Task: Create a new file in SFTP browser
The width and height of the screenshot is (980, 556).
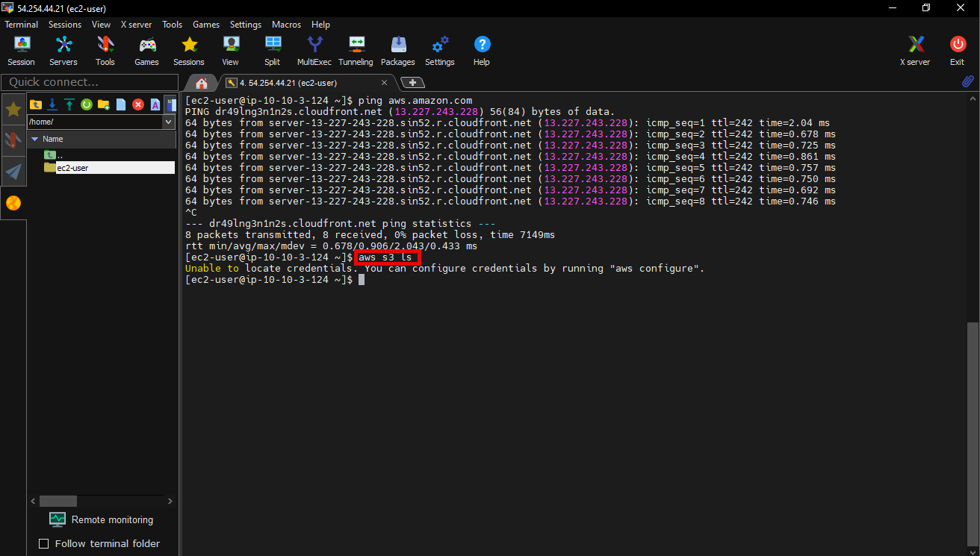Action: pyautogui.click(x=121, y=104)
